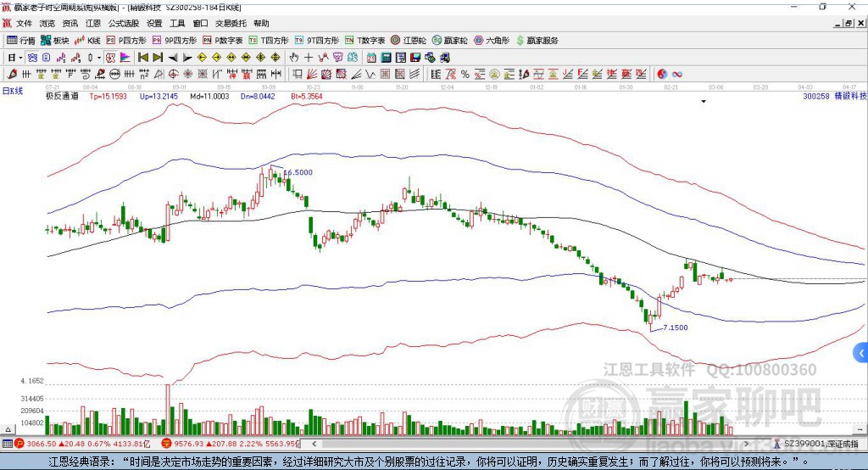Open the 9T四方形 tool
The height and width of the screenshot is (470, 868).
pos(317,41)
